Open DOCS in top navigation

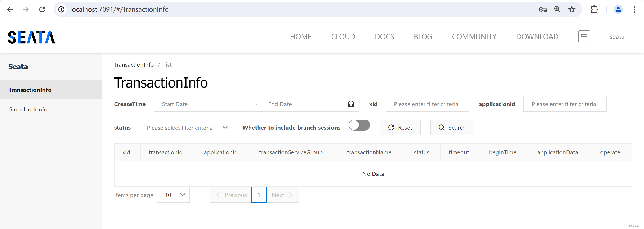click(384, 37)
